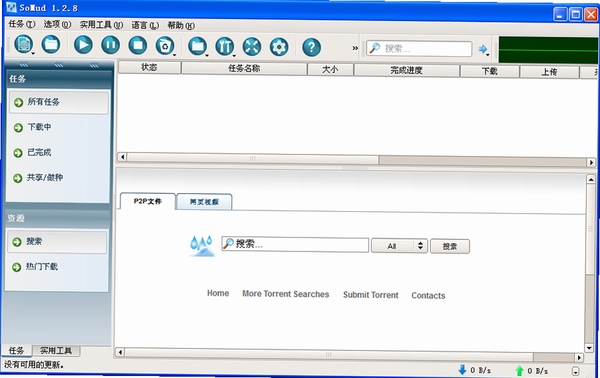600x378 pixels.
Task: Click the toolbar search input field
Action: [419, 49]
